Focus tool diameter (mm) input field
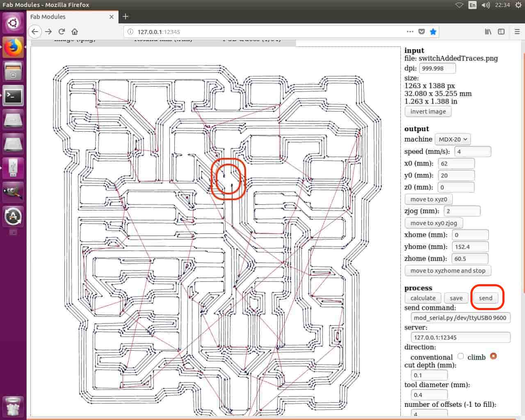The image size is (525, 420). coord(429,395)
